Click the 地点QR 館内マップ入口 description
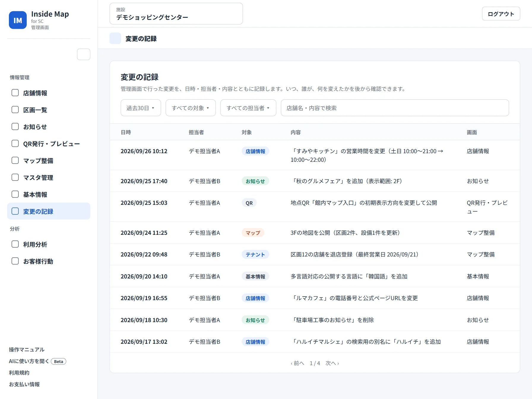The image size is (532, 399). (364, 203)
